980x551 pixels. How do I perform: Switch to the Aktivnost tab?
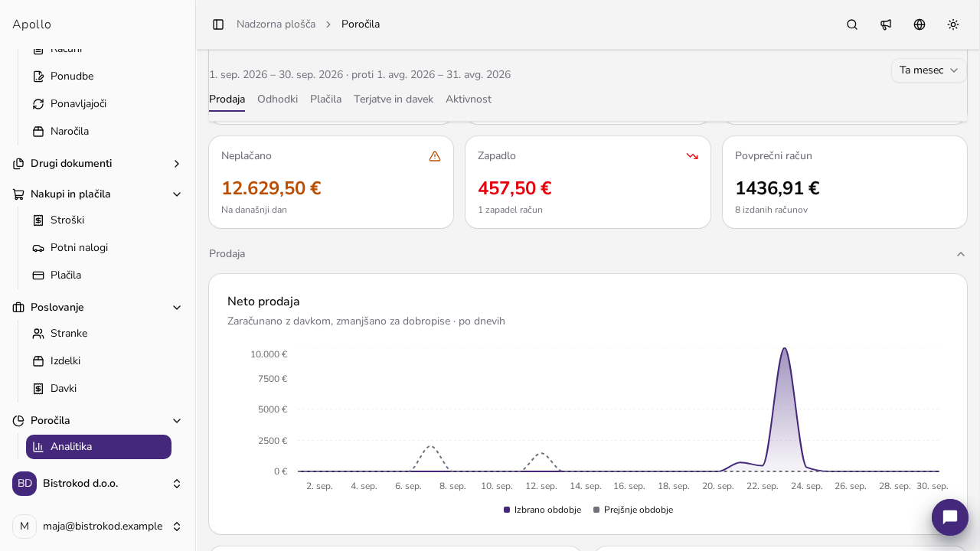(x=469, y=99)
